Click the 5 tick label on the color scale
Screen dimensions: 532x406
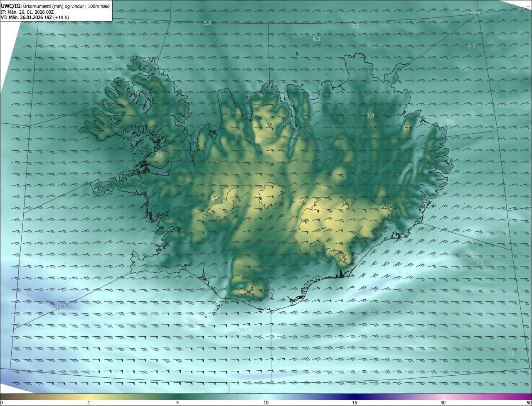(x=177, y=403)
